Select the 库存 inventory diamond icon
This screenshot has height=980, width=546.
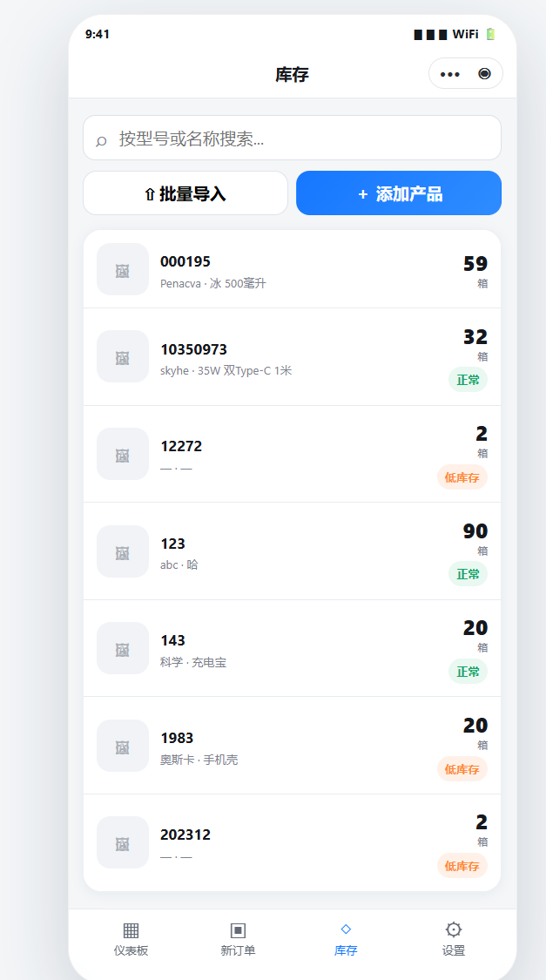pos(346,929)
